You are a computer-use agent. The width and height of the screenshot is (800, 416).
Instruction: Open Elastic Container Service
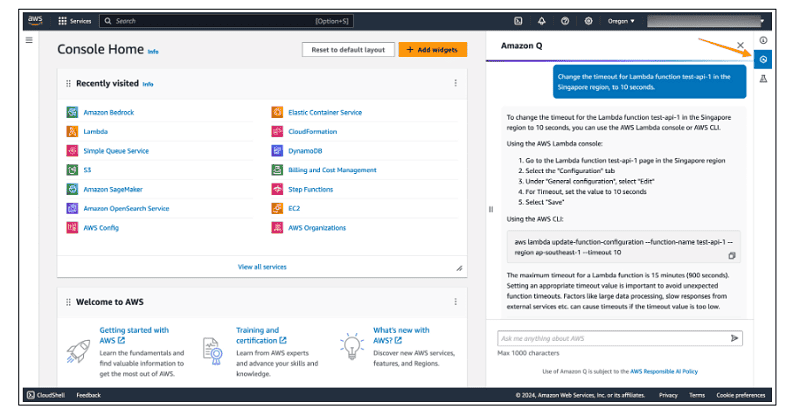[325, 112]
